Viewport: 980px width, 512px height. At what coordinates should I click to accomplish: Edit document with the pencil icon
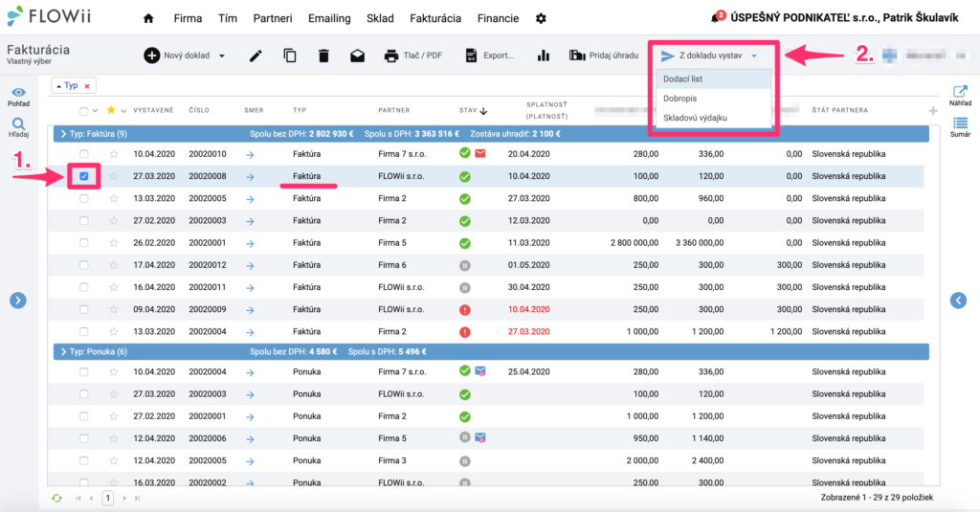pyautogui.click(x=256, y=56)
